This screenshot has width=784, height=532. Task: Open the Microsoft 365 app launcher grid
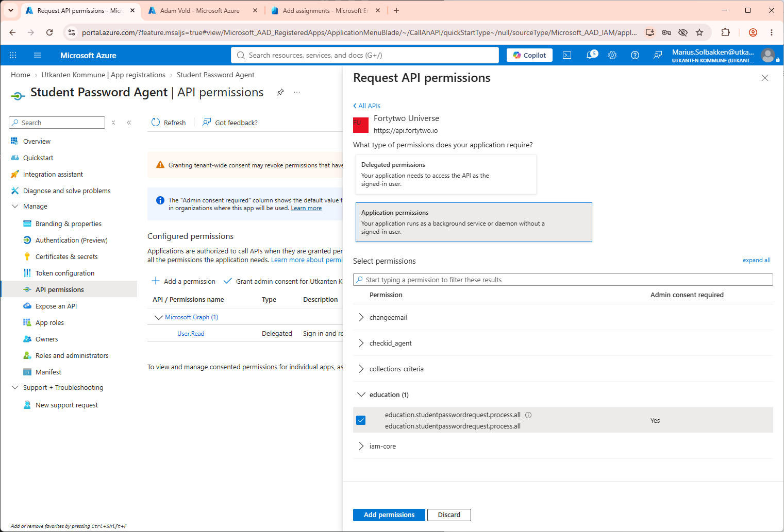click(13, 55)
